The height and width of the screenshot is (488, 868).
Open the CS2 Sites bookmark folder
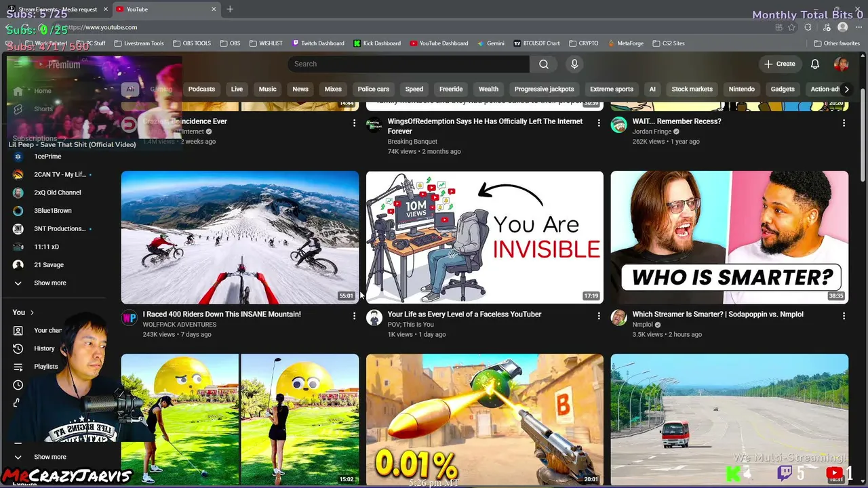coord(669,43)
